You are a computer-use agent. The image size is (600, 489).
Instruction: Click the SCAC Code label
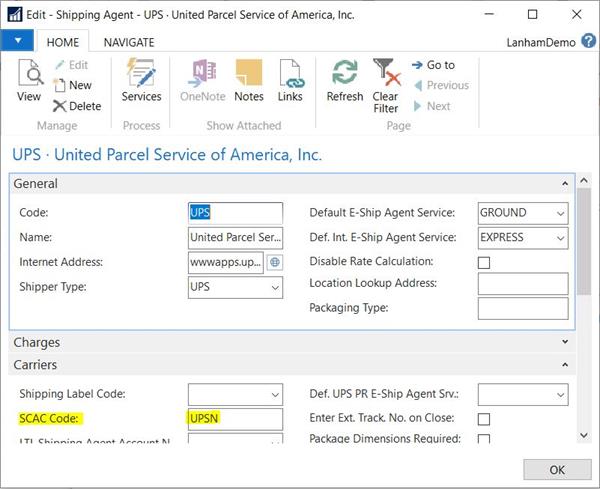pyautogui.click(x=49, y=419)
